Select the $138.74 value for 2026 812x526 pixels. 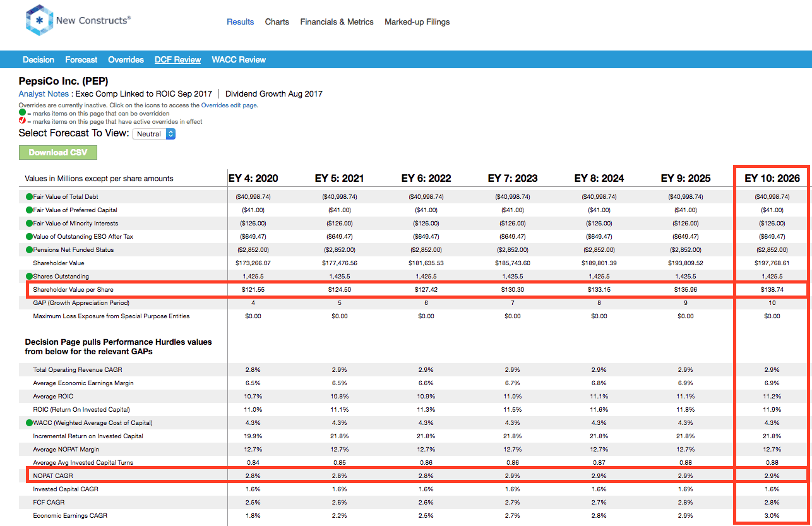(772, 290)
